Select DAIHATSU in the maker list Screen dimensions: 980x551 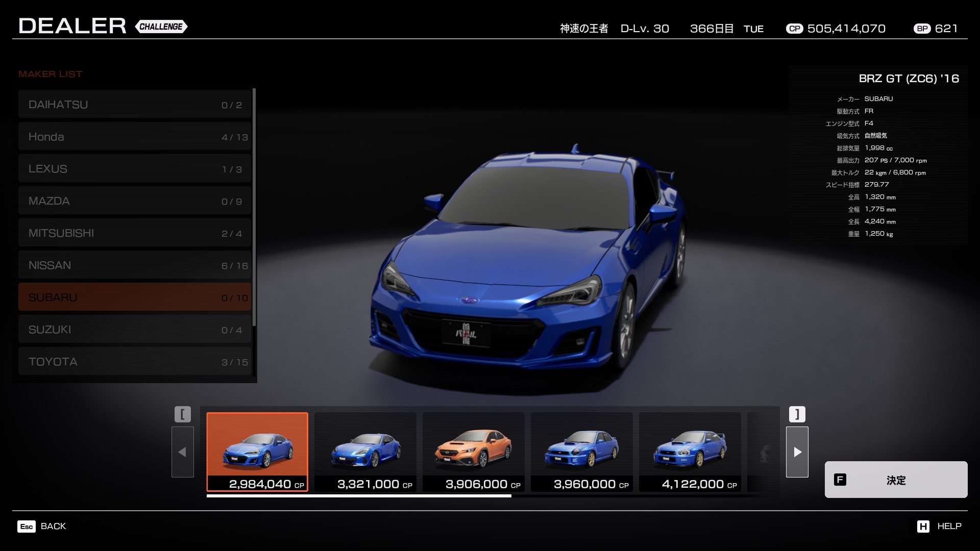(x=135, y=105)
